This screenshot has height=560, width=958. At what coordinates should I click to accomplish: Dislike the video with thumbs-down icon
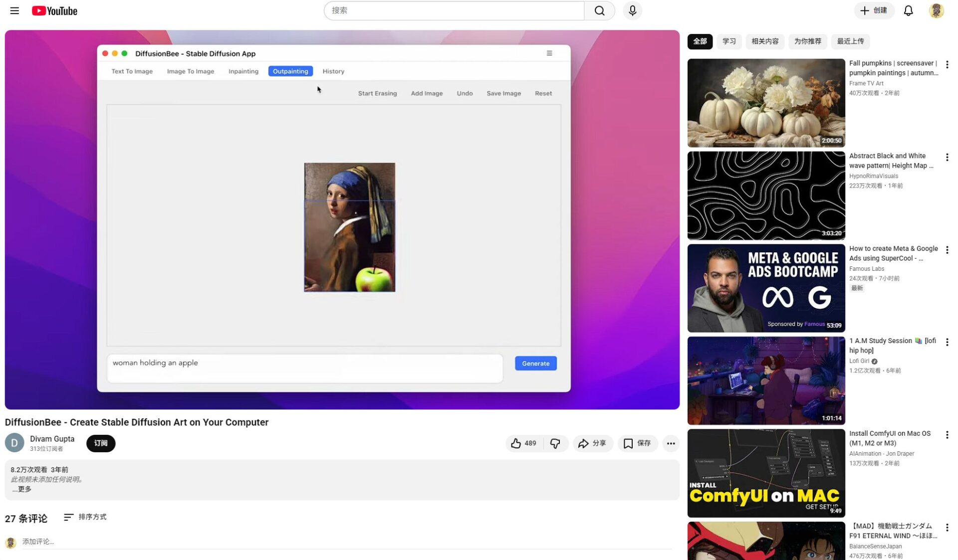pos(555,443)
